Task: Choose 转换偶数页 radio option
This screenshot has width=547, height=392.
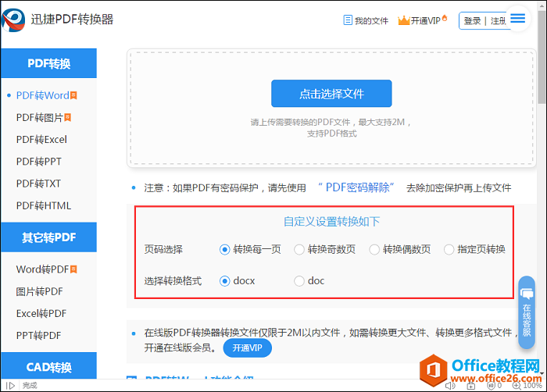Action: [x=374, y=250]
